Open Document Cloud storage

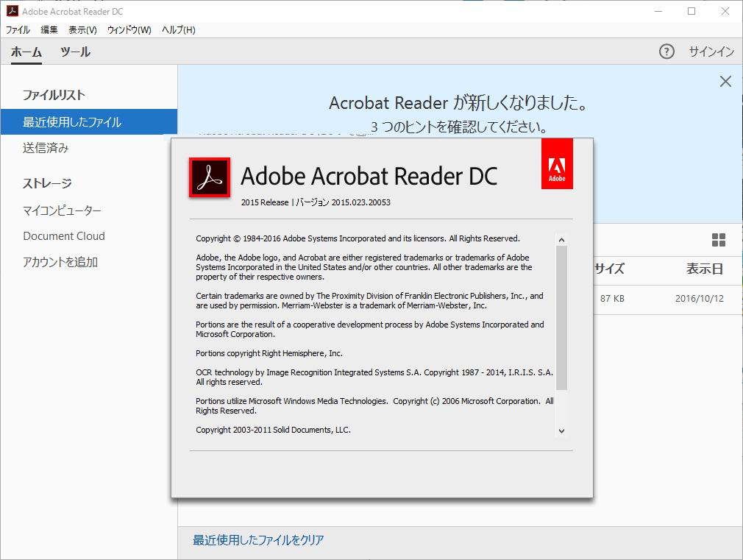tap(64, 236)
